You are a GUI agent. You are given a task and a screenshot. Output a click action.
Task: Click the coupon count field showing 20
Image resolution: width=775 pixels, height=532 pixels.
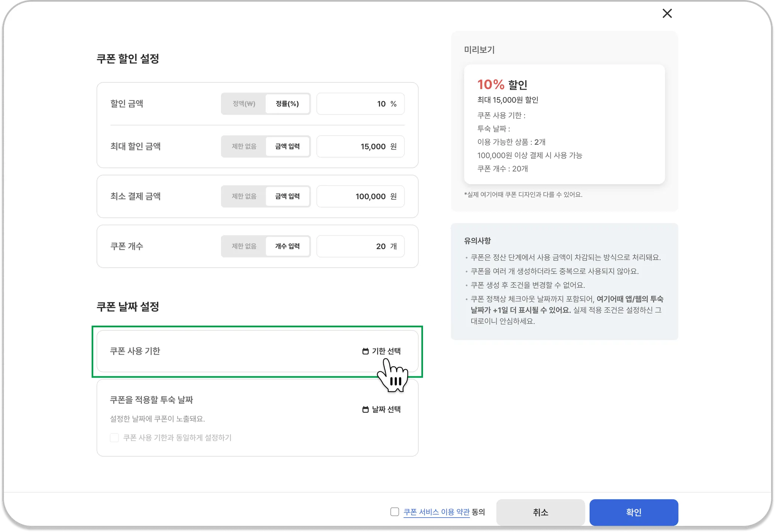(360, 247)
